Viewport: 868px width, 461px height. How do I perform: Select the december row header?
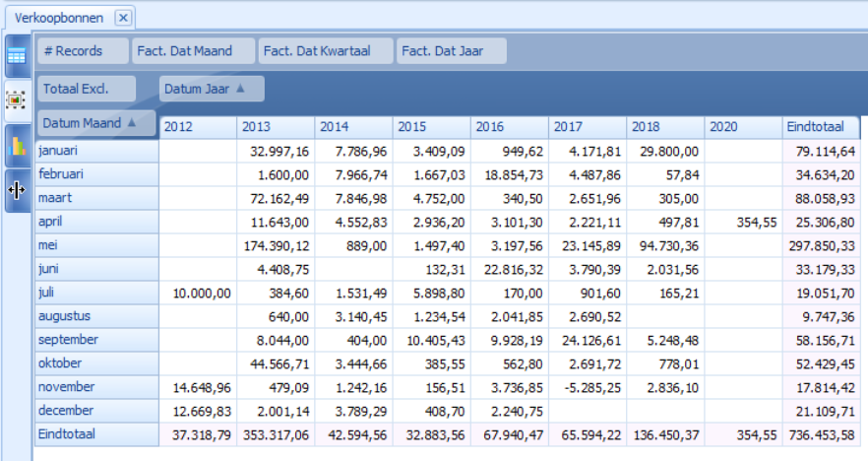pos(96,411)
